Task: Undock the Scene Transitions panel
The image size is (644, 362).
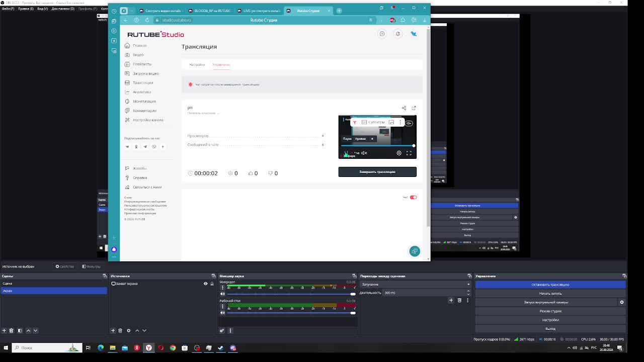Action: click(469, 276)
